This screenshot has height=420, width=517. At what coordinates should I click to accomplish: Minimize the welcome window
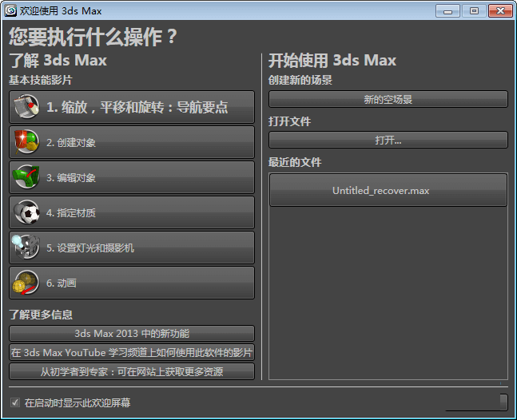pyautogui.click(x=447, y=11)
